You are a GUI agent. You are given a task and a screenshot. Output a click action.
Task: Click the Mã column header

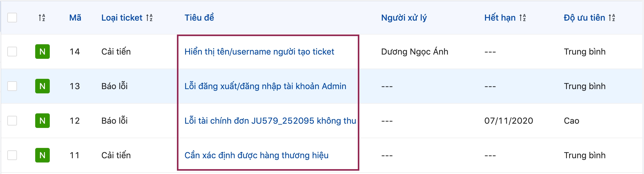75,18
